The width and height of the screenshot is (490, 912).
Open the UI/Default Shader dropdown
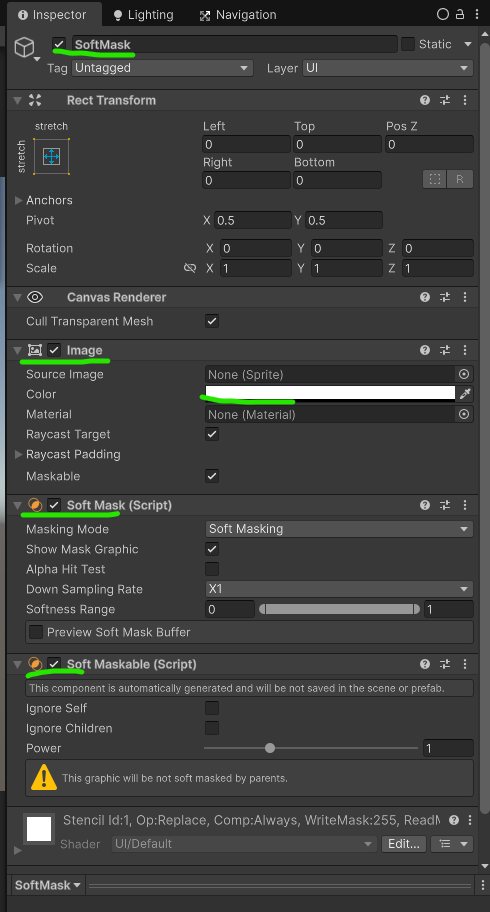[244, 844]
